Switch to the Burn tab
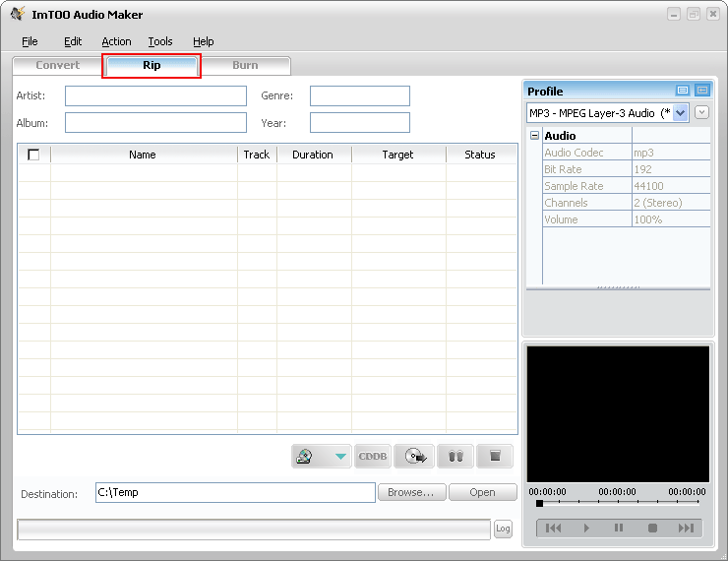 tap(245, 66)
